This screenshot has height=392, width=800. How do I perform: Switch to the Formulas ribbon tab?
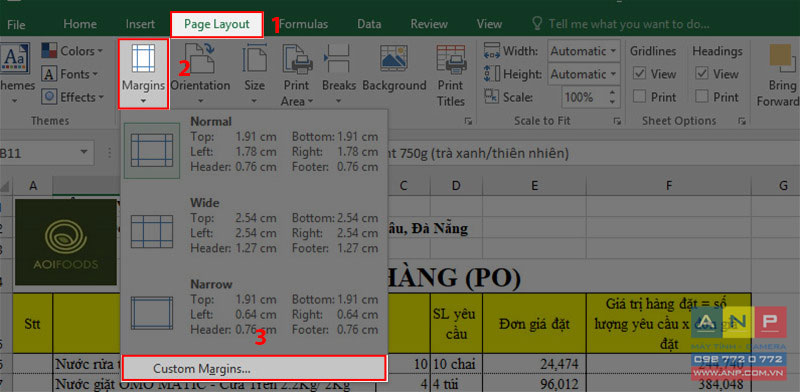[x=303, y=24]
